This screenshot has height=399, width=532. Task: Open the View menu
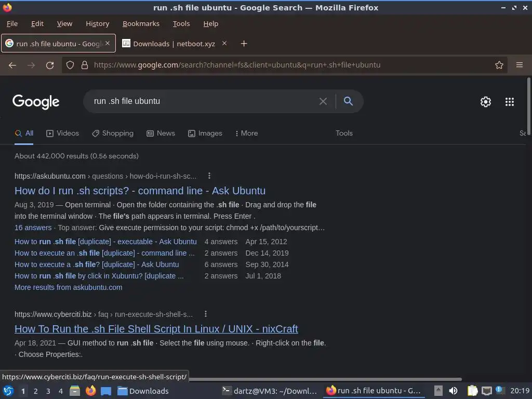(64, 24)
